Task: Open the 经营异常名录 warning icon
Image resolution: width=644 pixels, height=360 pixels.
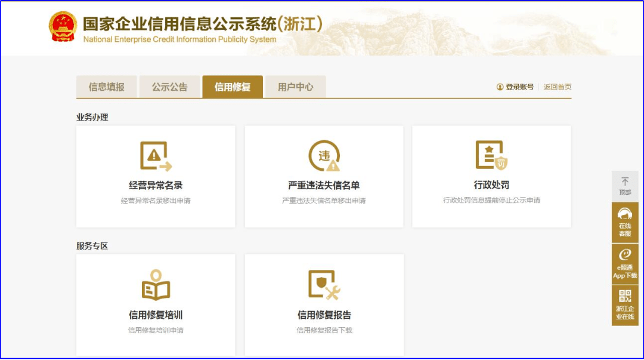Action: pos(154,156)
